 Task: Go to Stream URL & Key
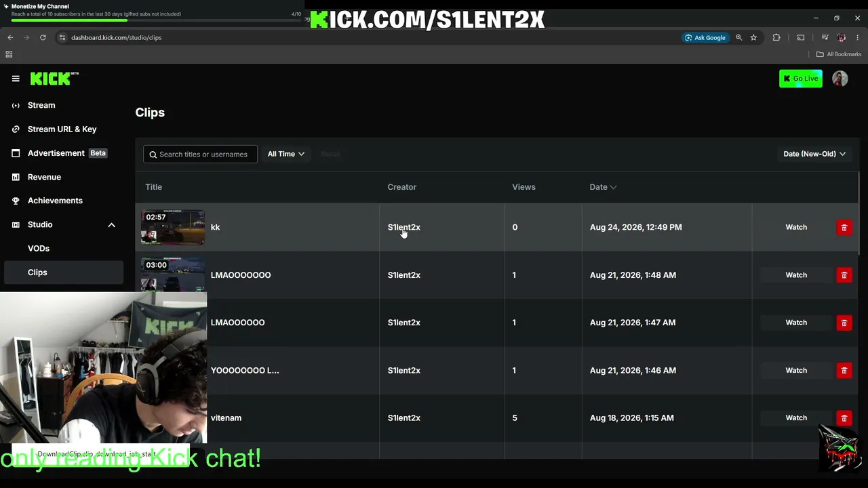(x=62, y=129)
